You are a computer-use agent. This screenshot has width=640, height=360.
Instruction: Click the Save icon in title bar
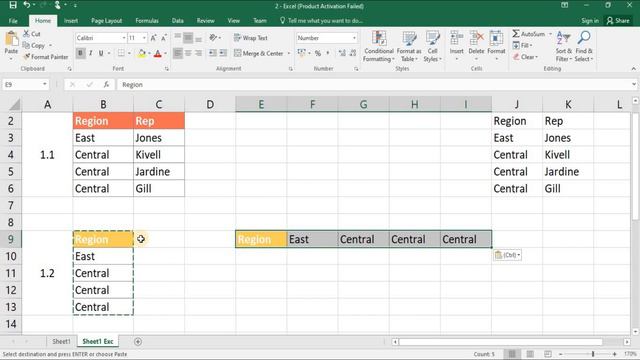click(x=13, y=5)
